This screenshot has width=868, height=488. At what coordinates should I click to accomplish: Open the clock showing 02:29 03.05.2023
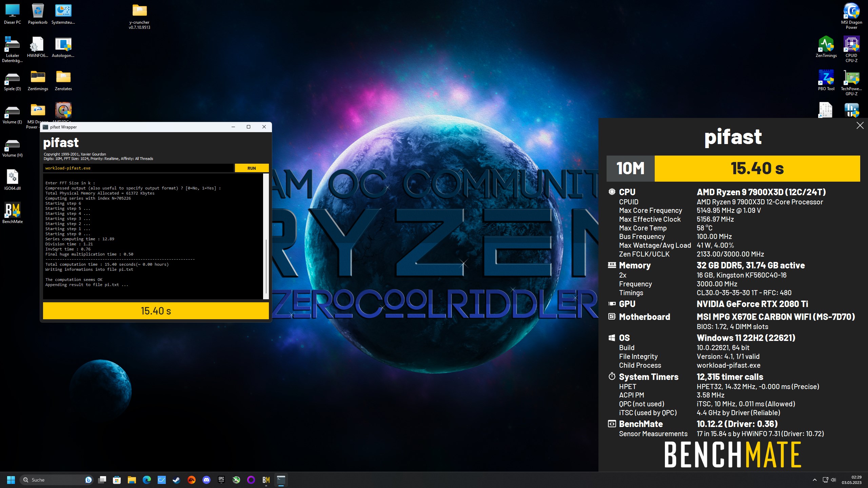[851, 480]
